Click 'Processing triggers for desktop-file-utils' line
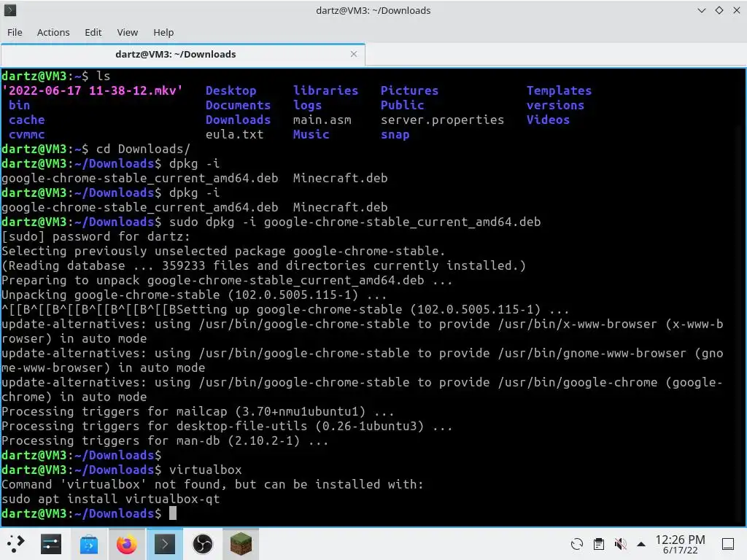 tap(227, 426)
